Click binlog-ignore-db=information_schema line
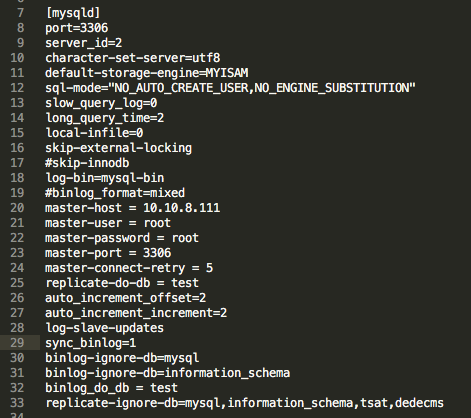The image size is (471, 418). coord(168,373)
